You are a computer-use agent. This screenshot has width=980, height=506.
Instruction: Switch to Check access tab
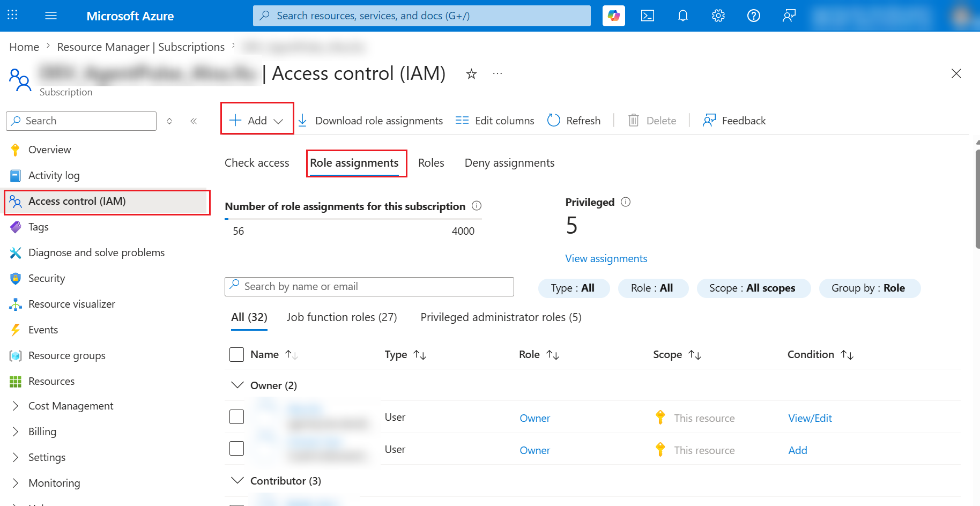[x=257, y=163]
